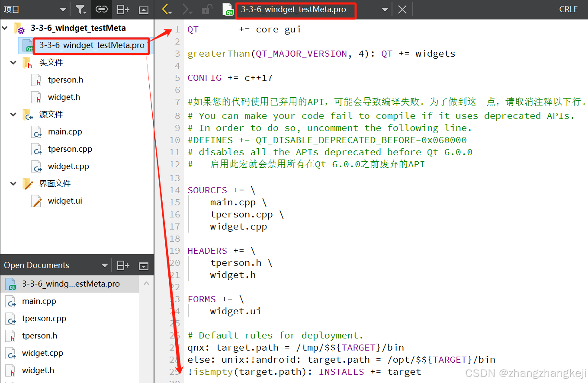Click the Open Documents scrollbar up arrow

click(x=146, y=284)
